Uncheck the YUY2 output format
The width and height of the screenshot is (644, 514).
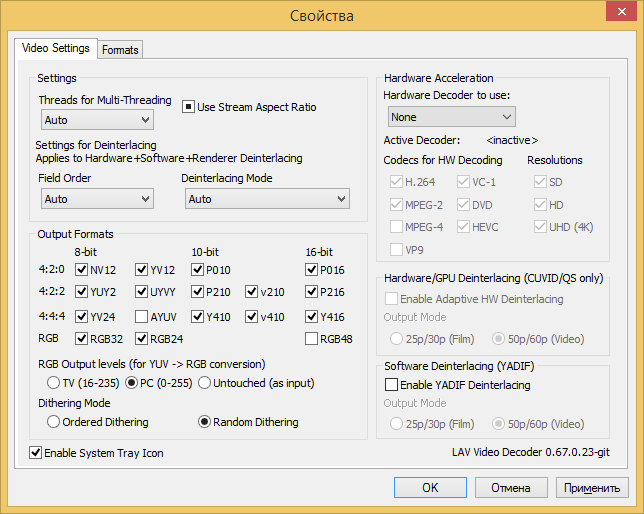click(x=81, y=292)
